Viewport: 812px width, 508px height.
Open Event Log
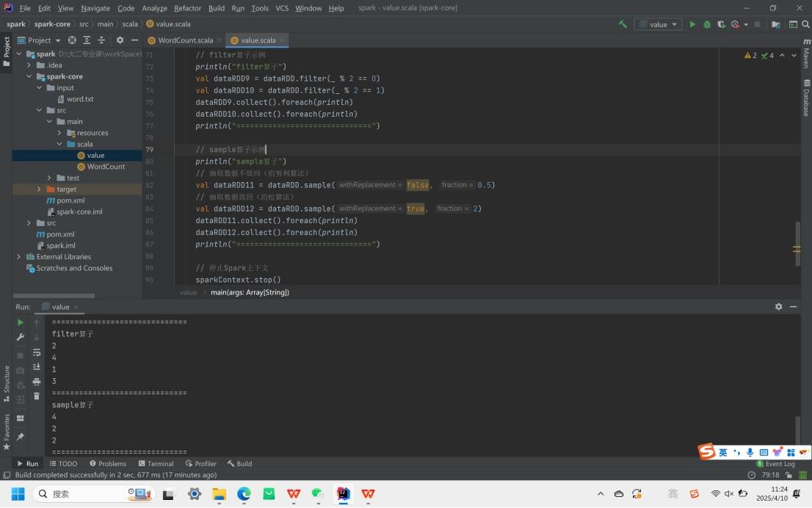(776, 464)
